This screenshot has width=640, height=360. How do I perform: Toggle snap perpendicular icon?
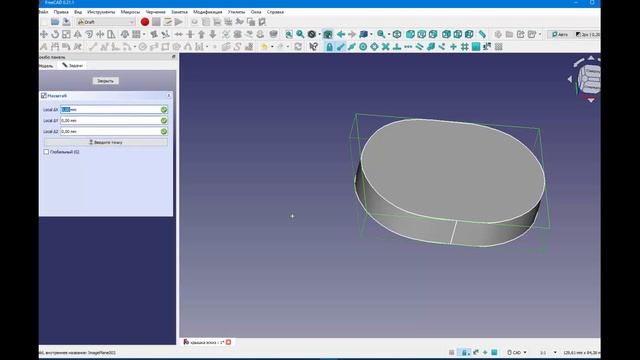tap(397, 47)
